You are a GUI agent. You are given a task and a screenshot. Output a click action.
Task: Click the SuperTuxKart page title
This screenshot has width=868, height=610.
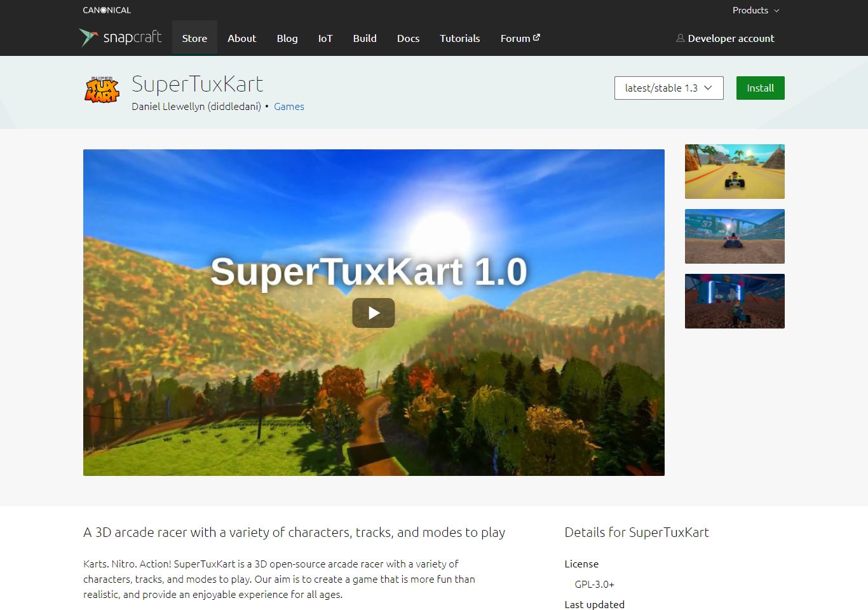197,84
